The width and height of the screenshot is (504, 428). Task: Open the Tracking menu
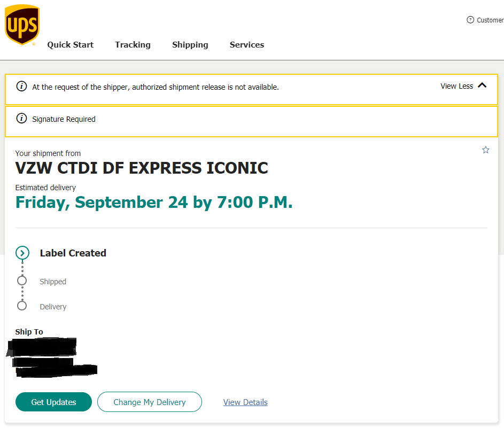click(133, 45)
